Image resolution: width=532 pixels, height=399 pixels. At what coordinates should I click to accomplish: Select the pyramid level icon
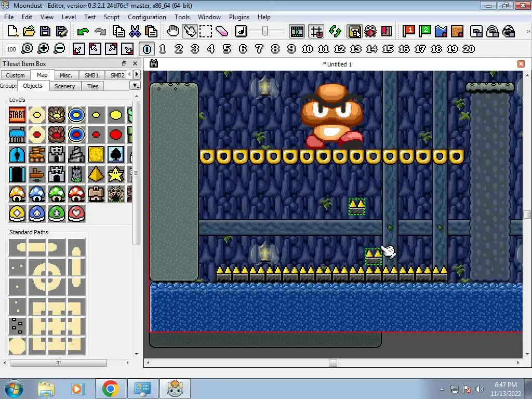tap(96, 175)
